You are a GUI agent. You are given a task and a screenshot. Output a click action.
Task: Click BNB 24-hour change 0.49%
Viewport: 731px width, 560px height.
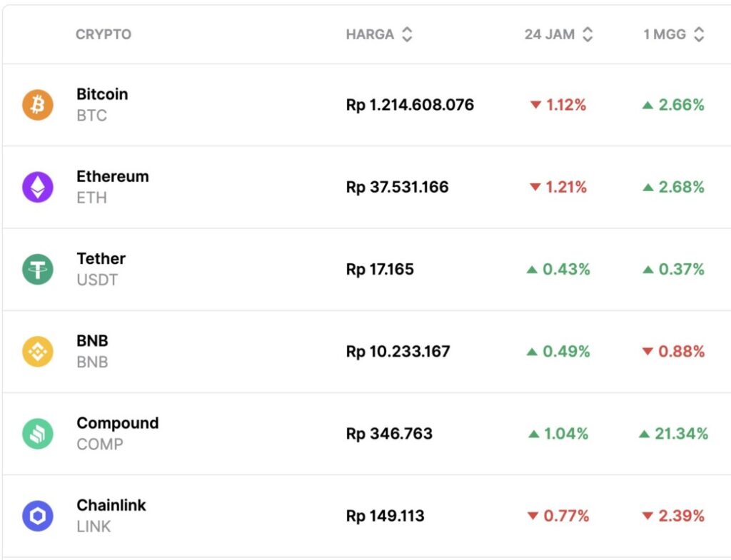tap(558, 352)
